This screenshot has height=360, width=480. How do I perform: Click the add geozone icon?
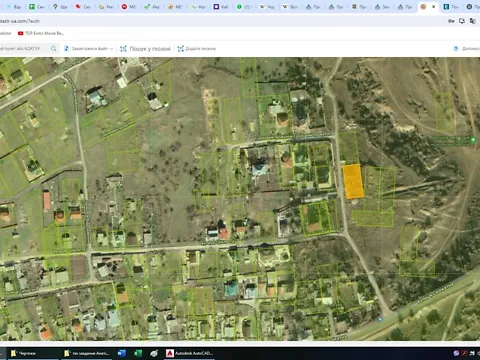point(181,49)
